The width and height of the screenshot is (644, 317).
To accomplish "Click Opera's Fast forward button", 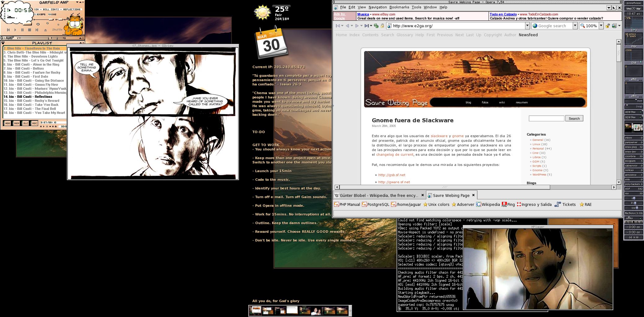I will 367,26.
